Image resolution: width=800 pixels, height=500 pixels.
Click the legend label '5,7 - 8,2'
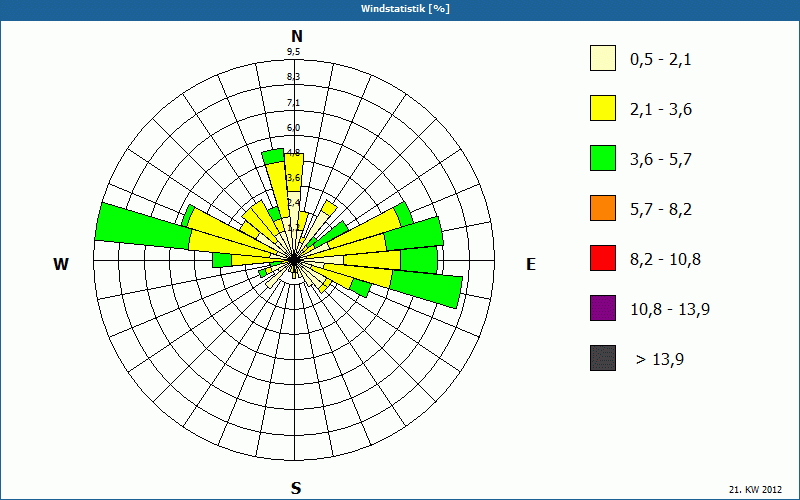661,210
